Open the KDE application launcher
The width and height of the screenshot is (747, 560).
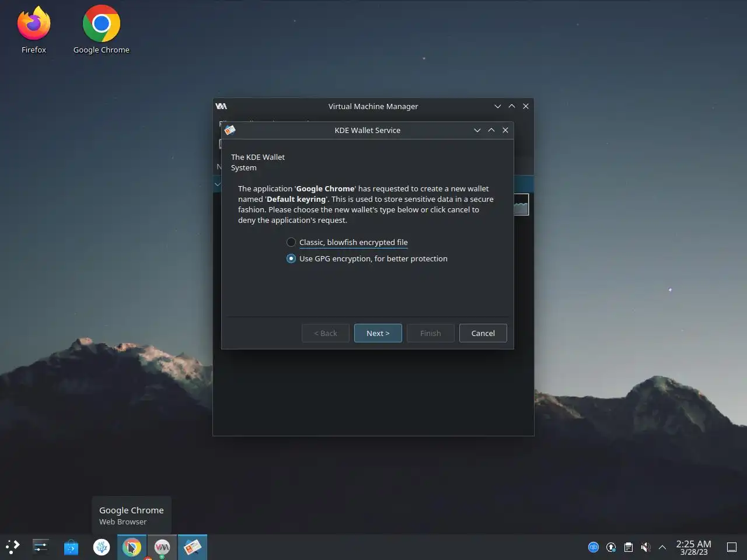(13, 547)
